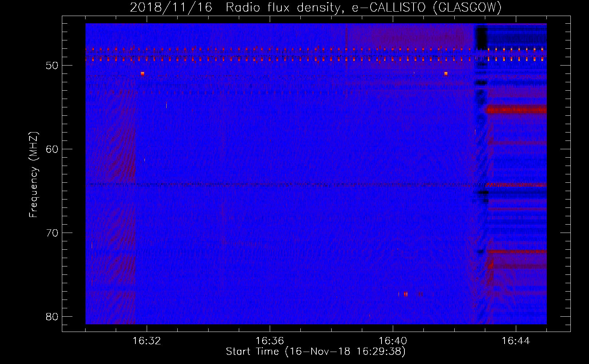Screen dimensions: 589x364
Task: Click the 16:32 time tick label
Action: coord(147,341)
